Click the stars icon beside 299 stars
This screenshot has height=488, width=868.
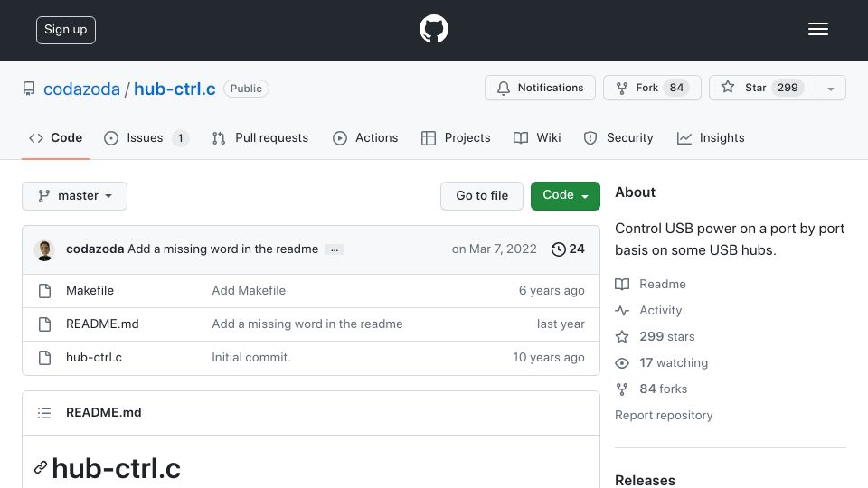coord(622,336)
